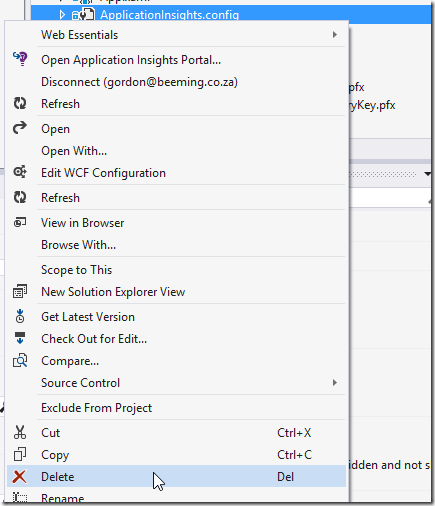Viewport: 435px width, 506px height.
Task: Click the Compare magnifier icon
Action: tap(20, 360)
